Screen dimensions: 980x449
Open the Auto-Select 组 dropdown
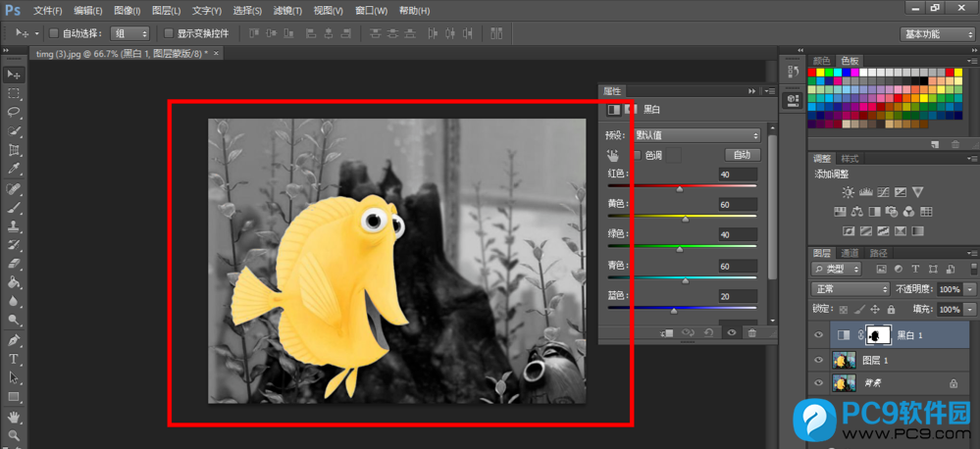click(x=130, y=33)
